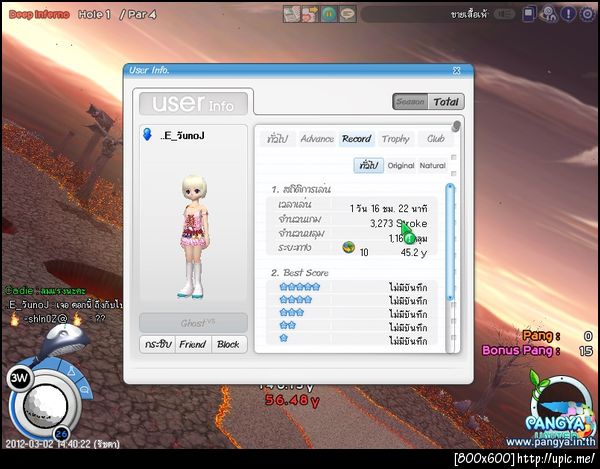
Task: Click the flask item icon on dial
Action: [71, 370]
